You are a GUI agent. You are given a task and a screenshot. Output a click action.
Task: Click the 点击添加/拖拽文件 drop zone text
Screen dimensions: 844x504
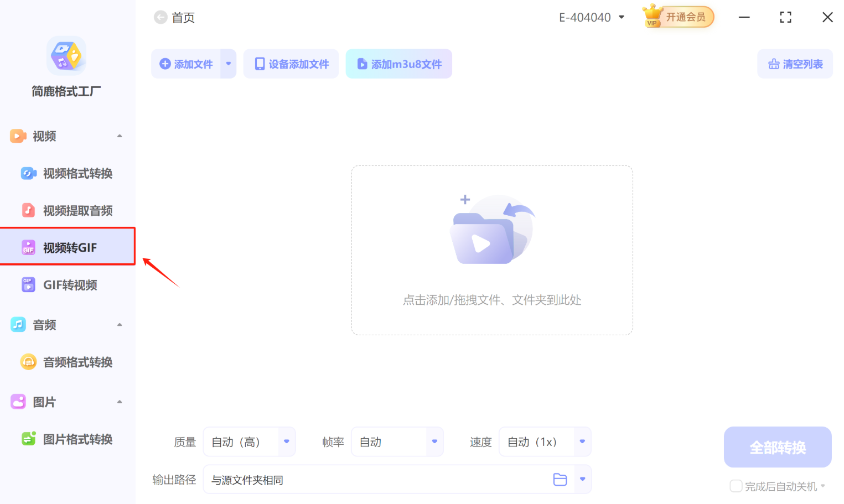[x=492, y=300]
